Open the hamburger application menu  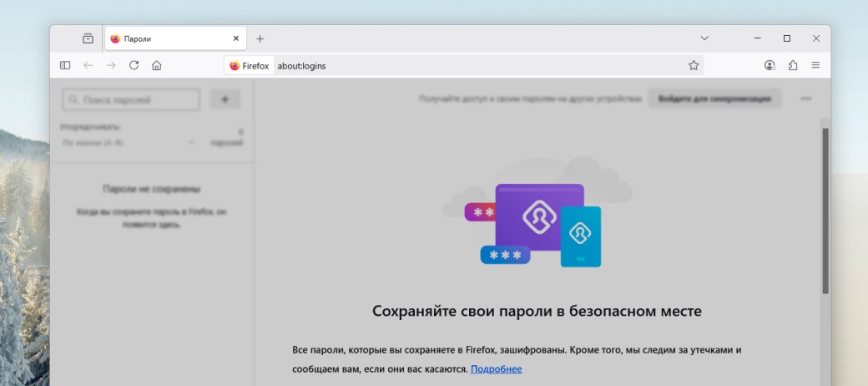click(x=815, y=65)
